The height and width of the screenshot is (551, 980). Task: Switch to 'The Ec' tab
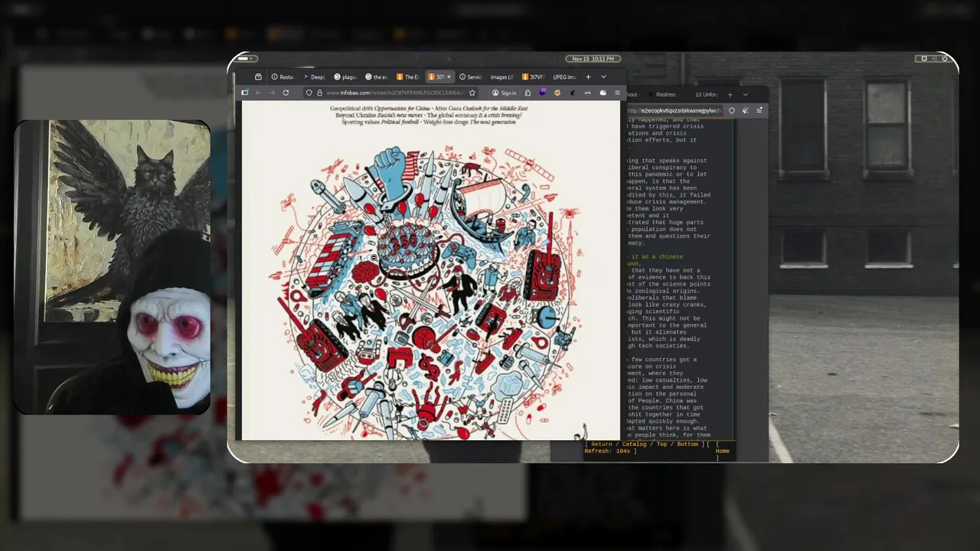408,77
